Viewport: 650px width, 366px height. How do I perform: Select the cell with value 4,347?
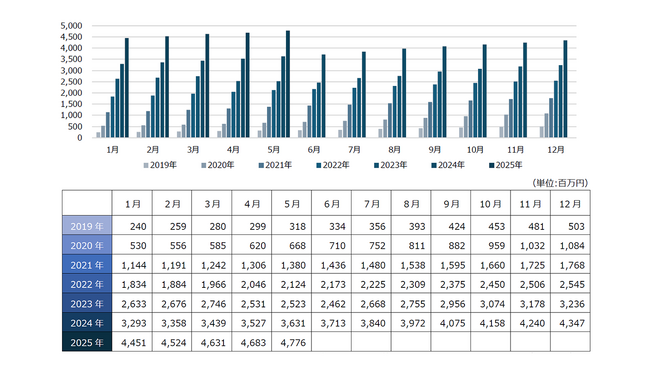pos(570,323)
